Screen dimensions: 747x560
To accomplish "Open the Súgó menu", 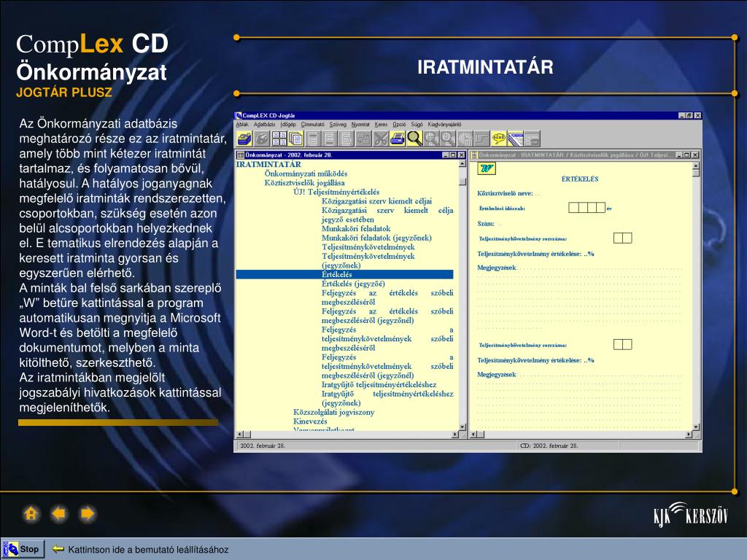I will point(417,124).
